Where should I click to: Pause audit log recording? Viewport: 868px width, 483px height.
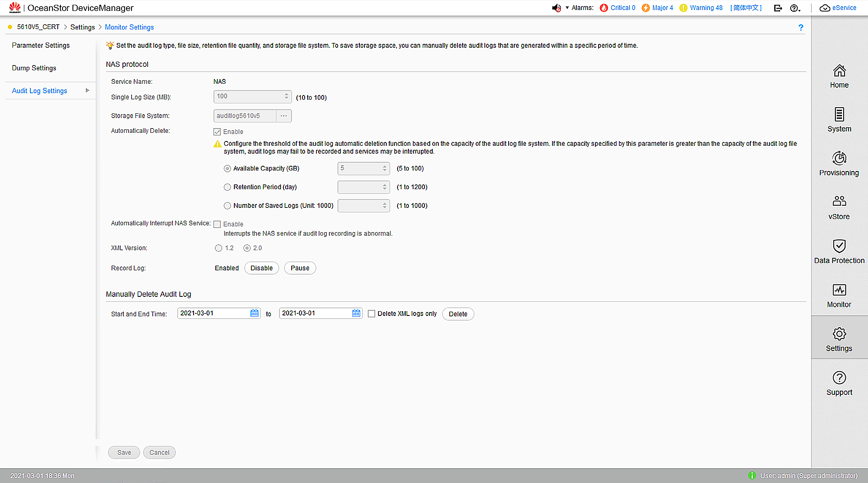(x=300, y=268)
